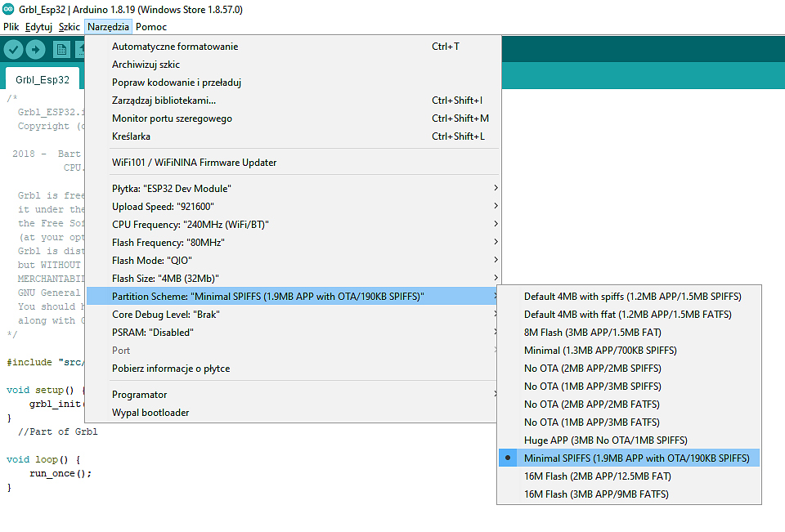Viewport: 785px width, 532px height.
Task: Select Minimal SPIFFS 1.9MB APP with OTA
Action: click(x=630, y=458)
